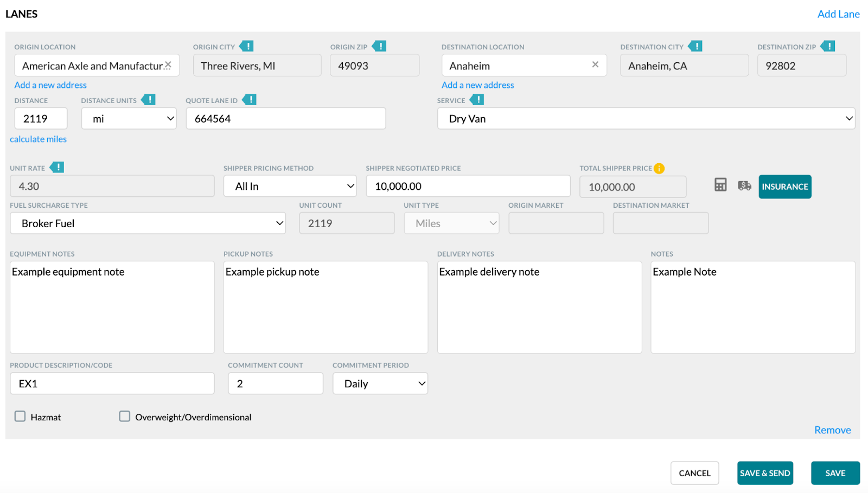The image size is (868, 493).
Task: Click the calculate miles link
Action: (x=38, y=139)
